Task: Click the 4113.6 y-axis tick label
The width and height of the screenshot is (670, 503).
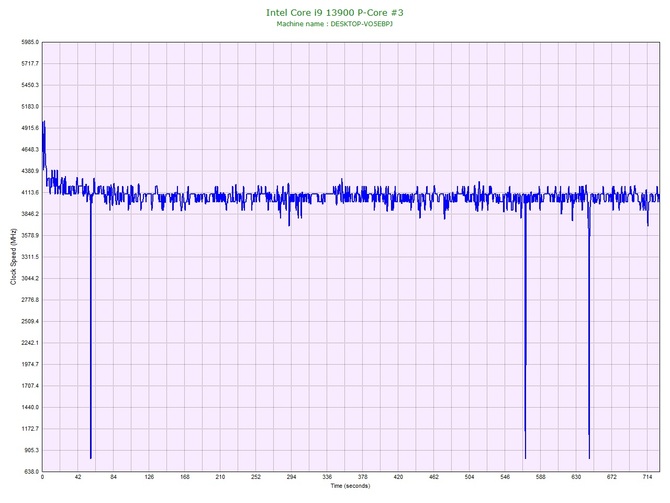Action: coord(30,193)
